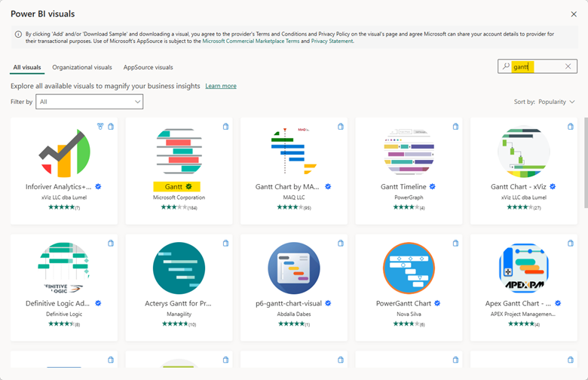
Task: Click the bag icon on Gantt Timeline card
Action: tap(455, 127)
